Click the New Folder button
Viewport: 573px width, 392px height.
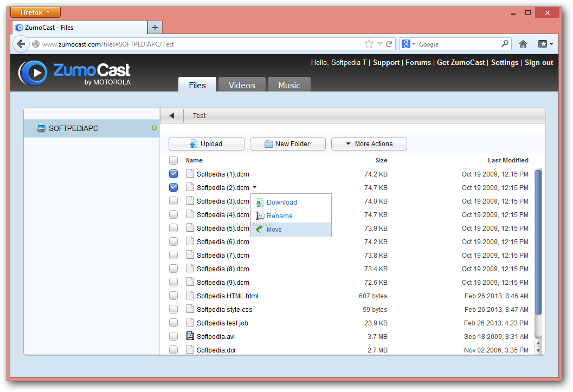[288, 144]
